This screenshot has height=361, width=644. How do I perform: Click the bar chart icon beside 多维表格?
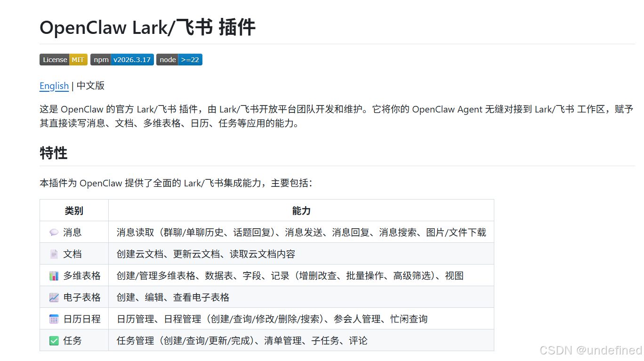(54, 276)
